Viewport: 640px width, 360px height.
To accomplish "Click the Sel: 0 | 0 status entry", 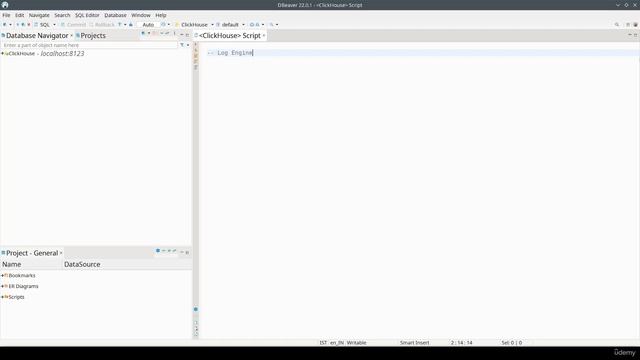I will coord(512,343).
